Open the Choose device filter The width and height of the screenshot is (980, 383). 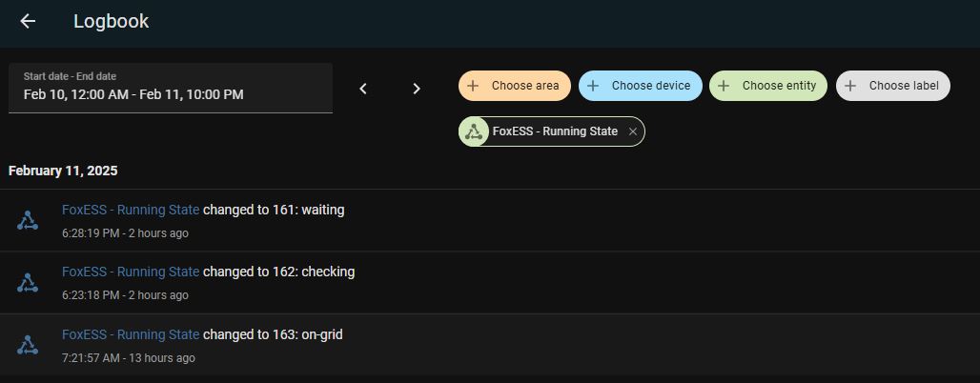pyautogui.click(x=641, y=86)
